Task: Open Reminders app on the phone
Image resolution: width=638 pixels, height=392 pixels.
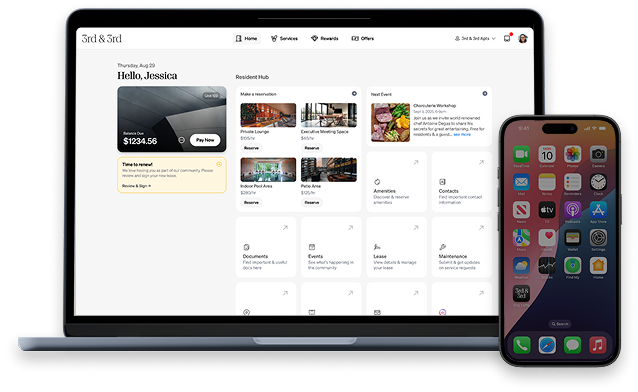Action: [x=572, y=182]
